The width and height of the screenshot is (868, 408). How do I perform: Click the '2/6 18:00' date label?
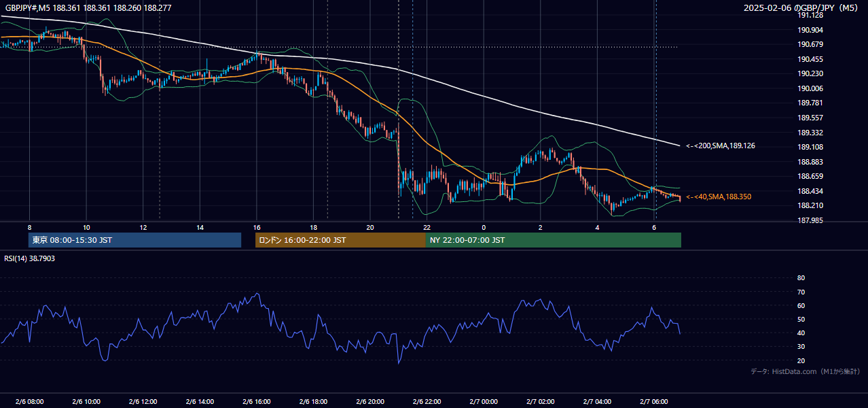(313, 402)
